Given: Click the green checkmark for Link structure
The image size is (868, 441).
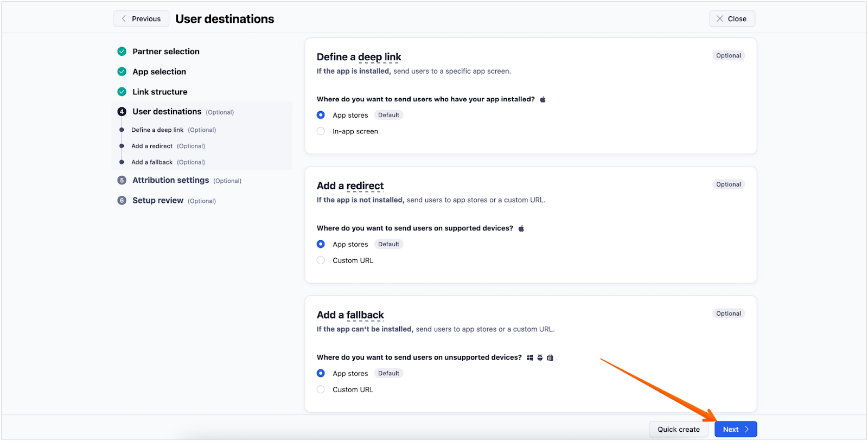Looking at the screenshot, I should [122, 92].
